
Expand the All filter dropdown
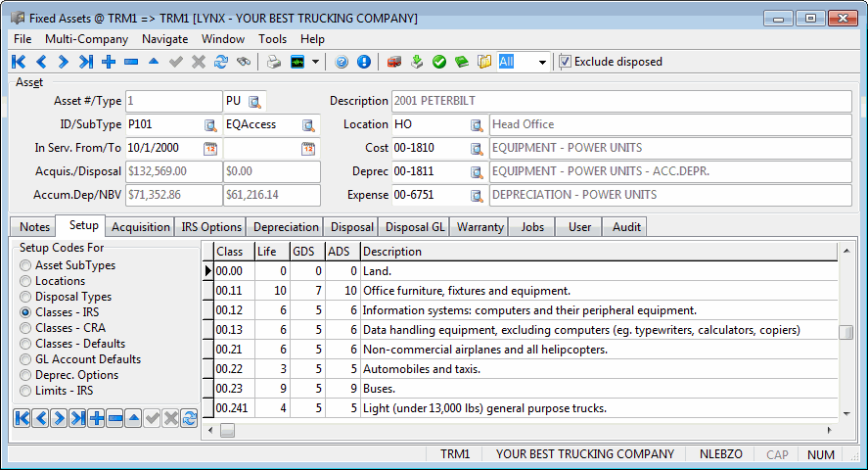(542, 62)
